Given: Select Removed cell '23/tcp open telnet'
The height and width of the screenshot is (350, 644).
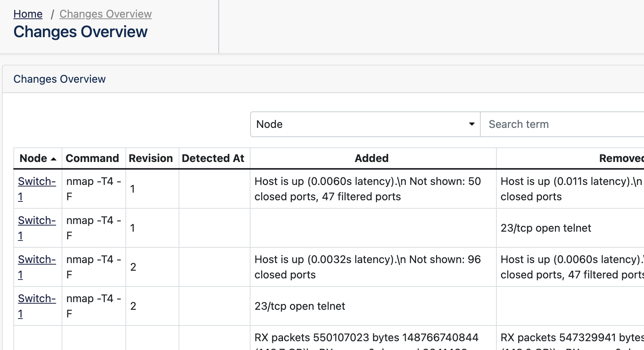Looking at the screenshot, I should coord(570,228).
